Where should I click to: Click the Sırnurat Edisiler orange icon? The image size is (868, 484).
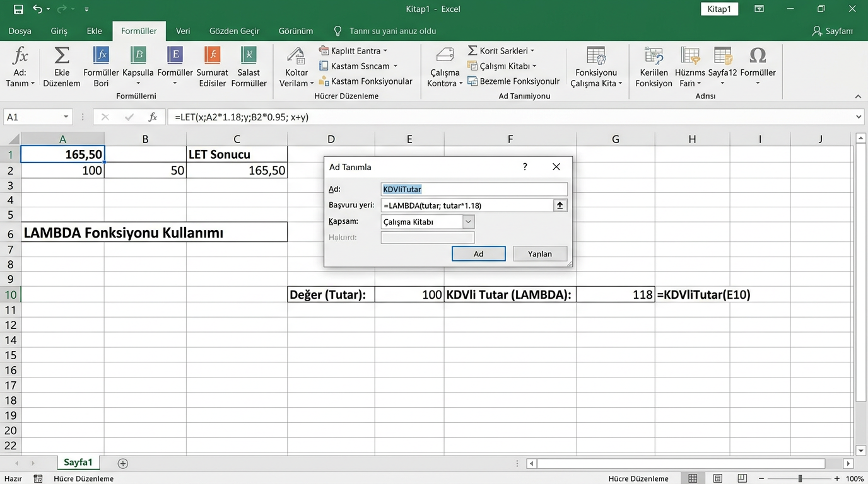coord(213,56)
